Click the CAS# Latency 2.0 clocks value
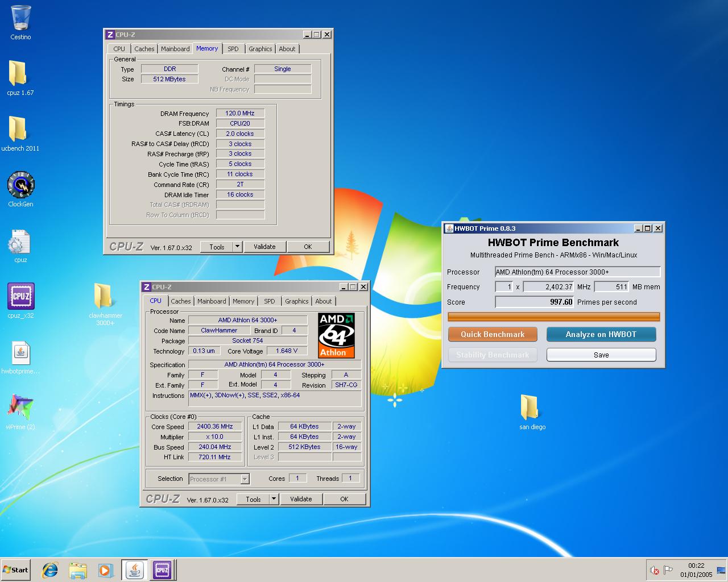Screen dimensions: 728x582 pyautogui.click(x=240, y=134)
